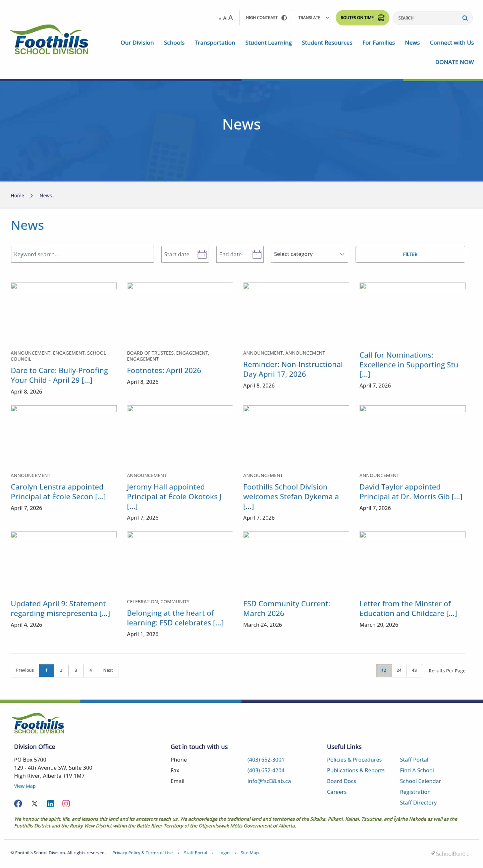Image resolution: width=483 pixels, height=868 pixels.
Task: Open the Schools menu
Action: point(174,43)
